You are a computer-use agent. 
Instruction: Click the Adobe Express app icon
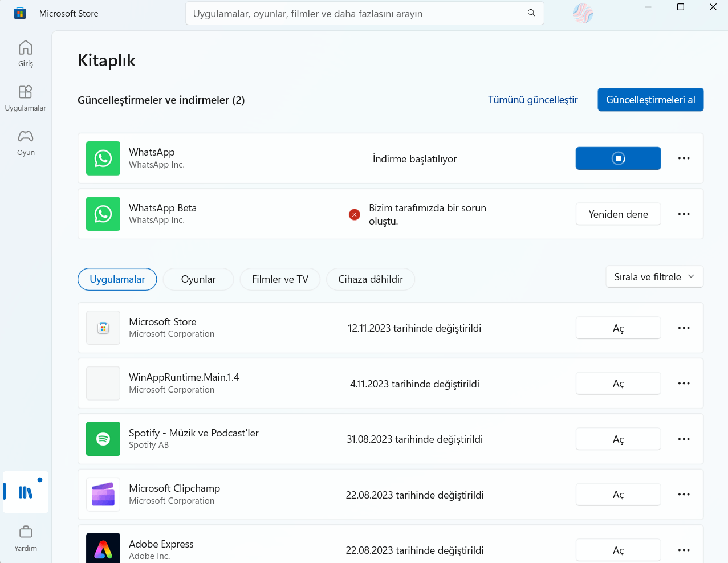point(103,548)
